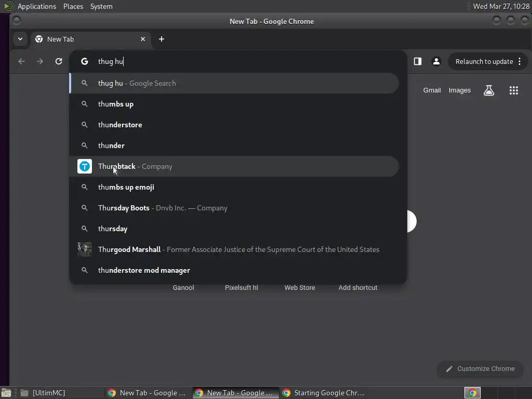Select 'thug hu - Google Search' suggestion
Viewport: 532px width, 399px height.
(234, 84)
